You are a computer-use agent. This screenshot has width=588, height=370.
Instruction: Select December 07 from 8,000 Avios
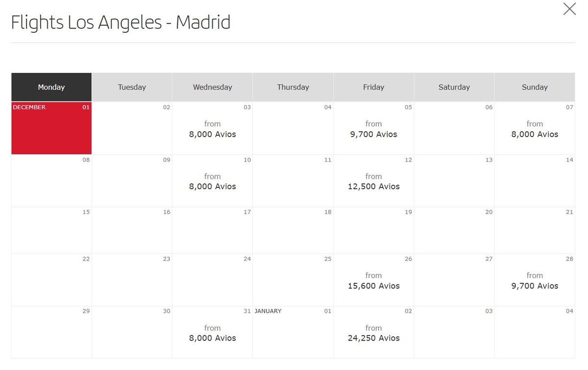pyautogui.click(x=535, y=129)
